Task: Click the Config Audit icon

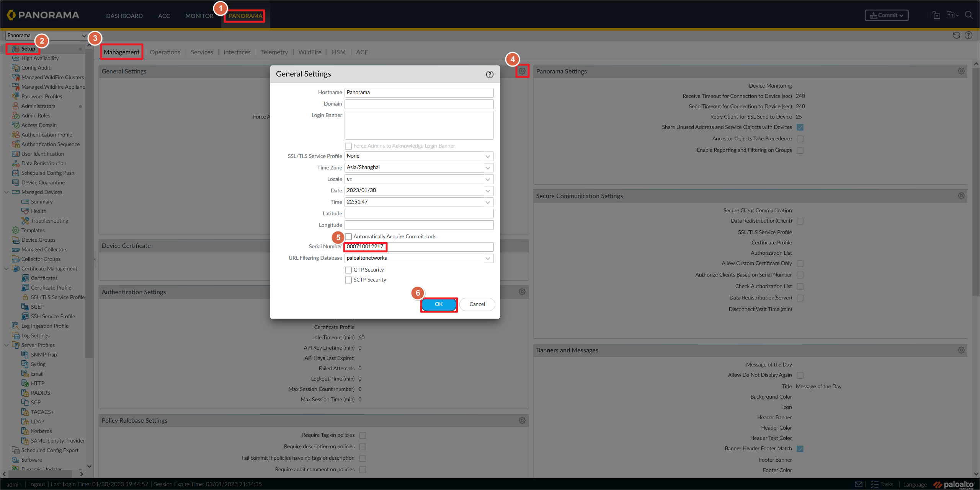Action: point(15,68)
